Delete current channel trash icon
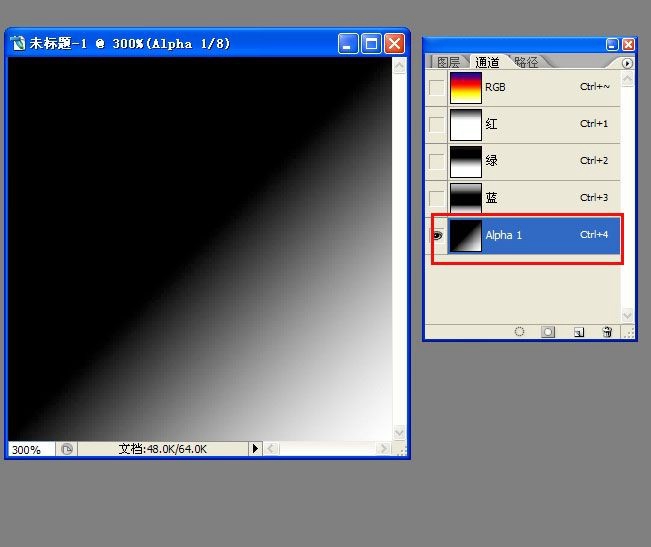The image size is (651, 547). (607, 332)
